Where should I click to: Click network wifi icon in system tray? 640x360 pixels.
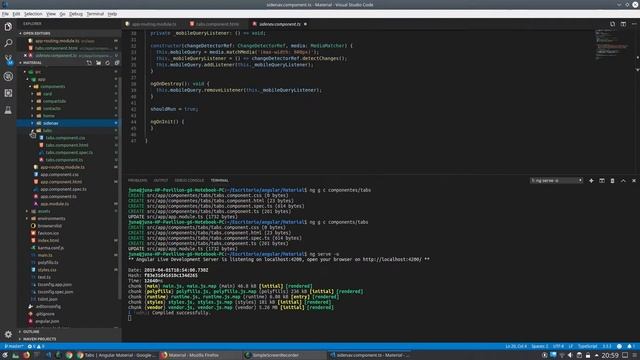(x=562, y=355)
